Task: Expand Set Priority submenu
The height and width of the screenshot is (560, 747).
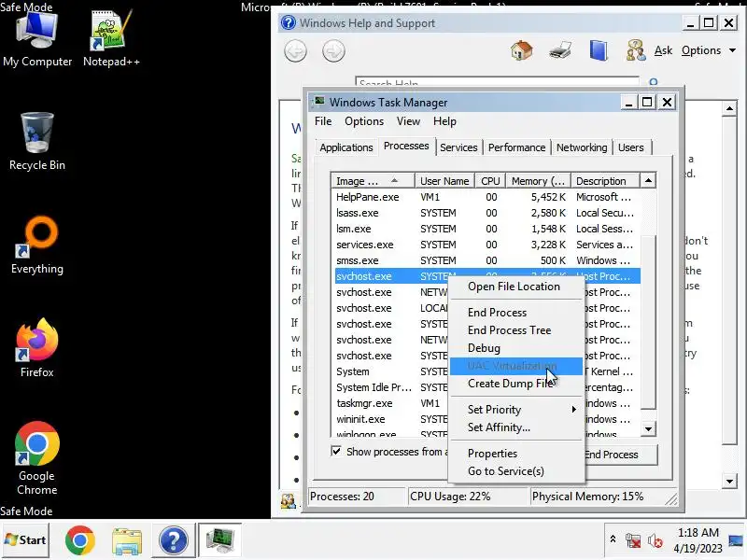Action: point(516,410)
